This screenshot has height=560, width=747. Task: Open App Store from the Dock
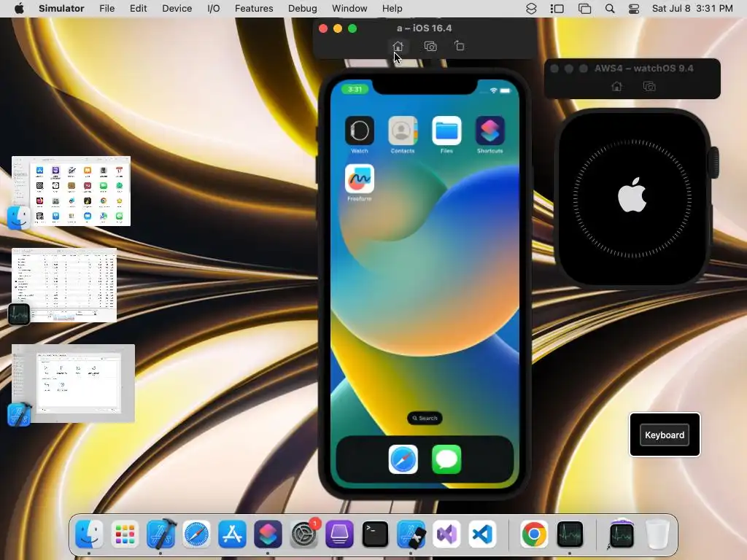coord(232,534)
